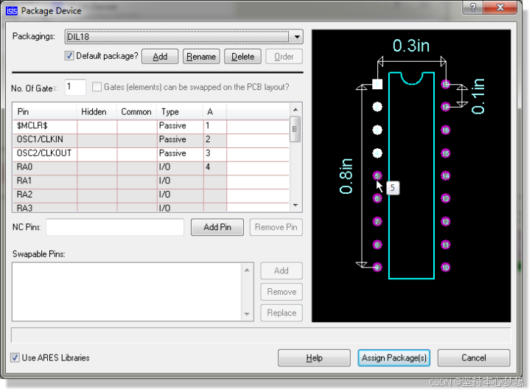Click Delete packaging button

click(242, 56)
